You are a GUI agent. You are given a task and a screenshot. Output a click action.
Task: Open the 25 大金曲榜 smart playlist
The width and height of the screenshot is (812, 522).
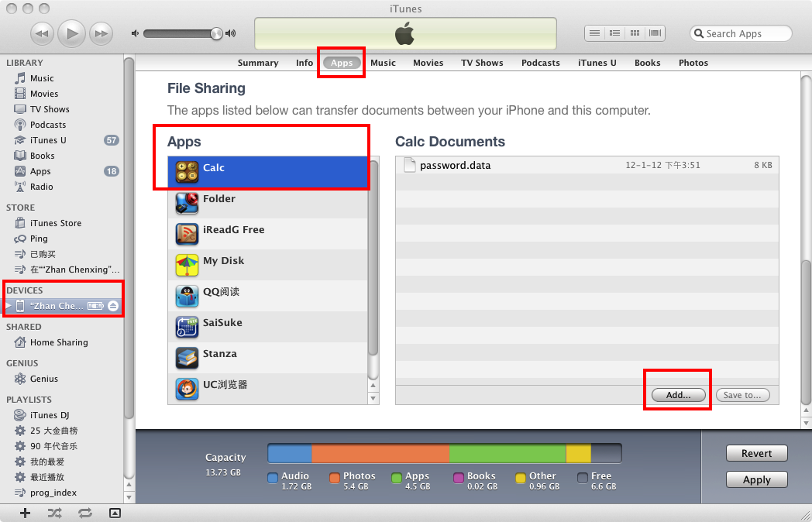tap(62, 431)
